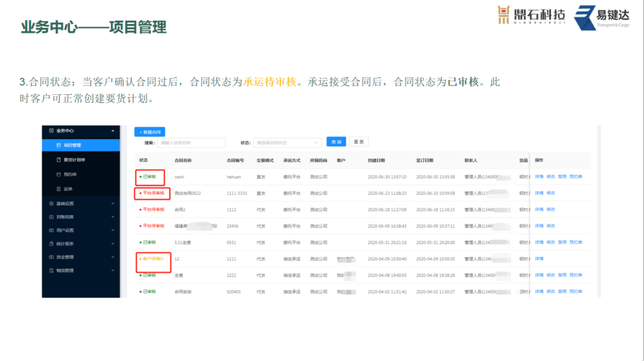644x361 pixels.
Task: Click the contract name search input field
Action: 192,143
